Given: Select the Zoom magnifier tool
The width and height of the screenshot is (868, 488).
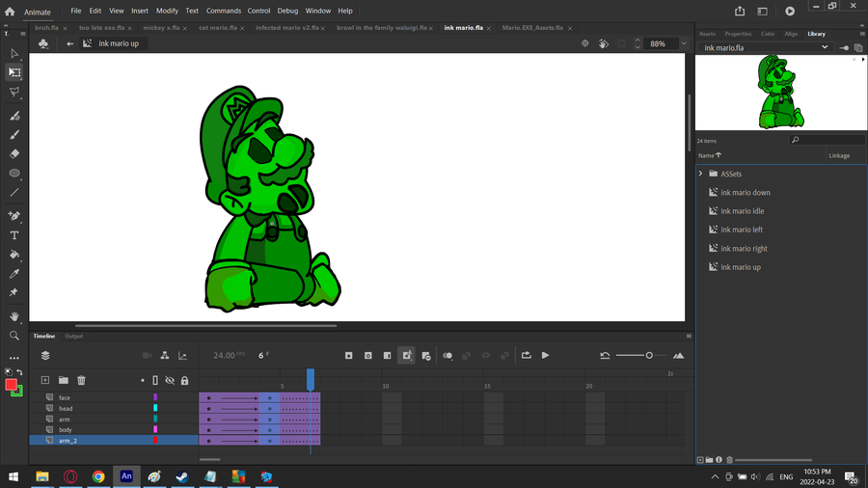Looking at the screenshot, I should (x=14, y=336).
